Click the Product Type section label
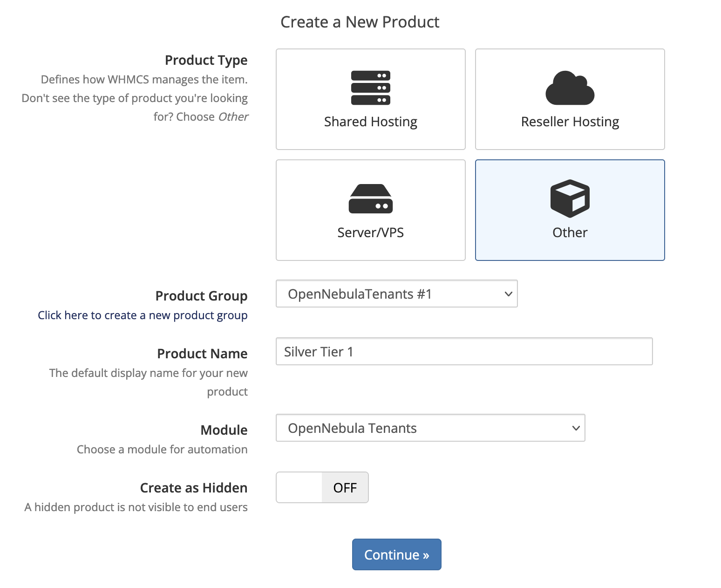 (x=206, y=60)
